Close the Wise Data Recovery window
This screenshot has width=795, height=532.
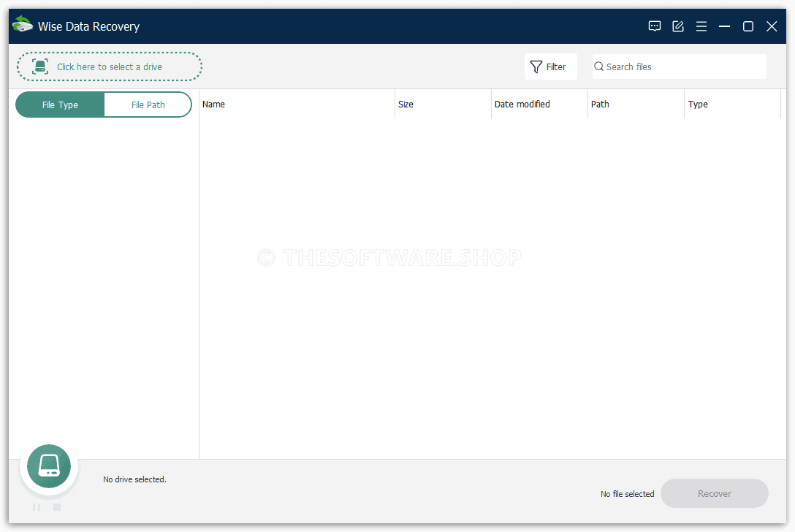(772, 26)
